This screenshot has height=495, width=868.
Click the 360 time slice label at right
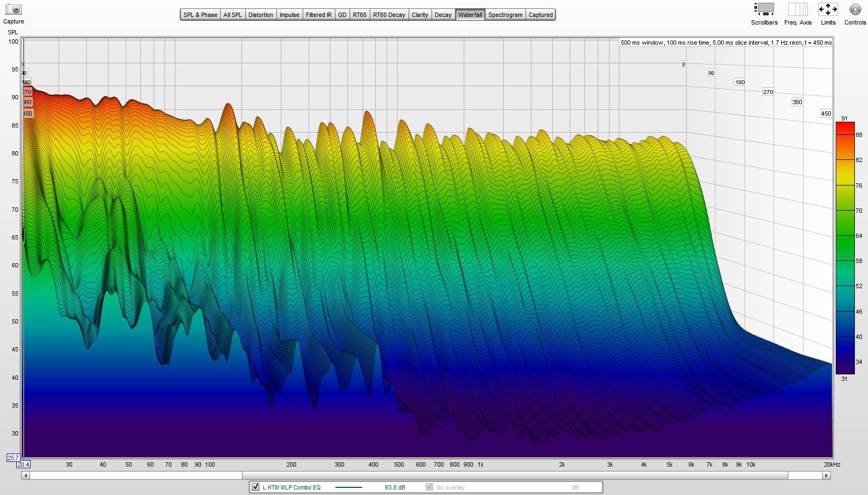point(797,102)
